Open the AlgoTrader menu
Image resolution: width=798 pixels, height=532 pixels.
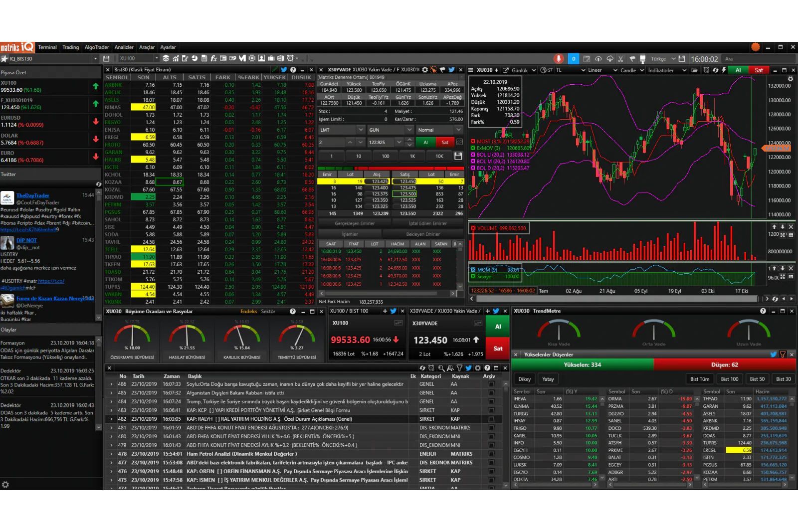pyautogui.click(x=97, y=47)
